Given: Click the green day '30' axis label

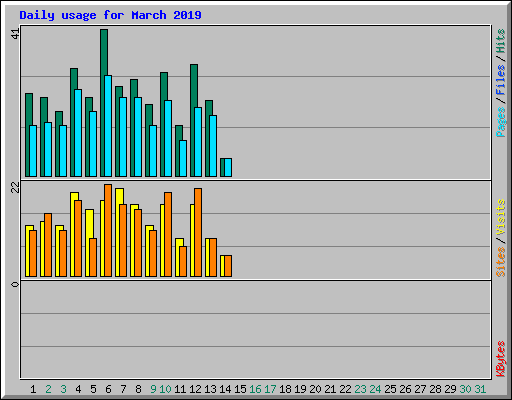Looking at the screenshot, I should click(465, 389).
